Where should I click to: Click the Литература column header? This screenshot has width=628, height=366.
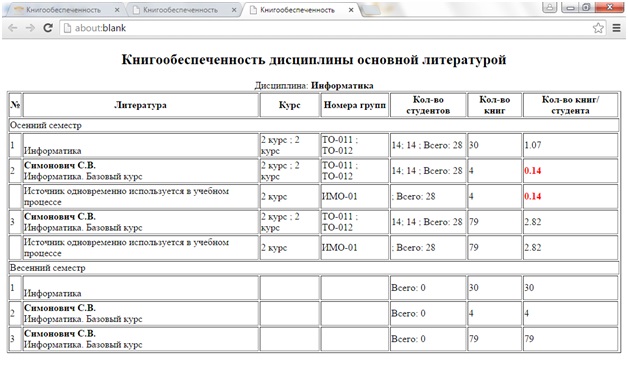pyautogui.click(x=141, y=105)
